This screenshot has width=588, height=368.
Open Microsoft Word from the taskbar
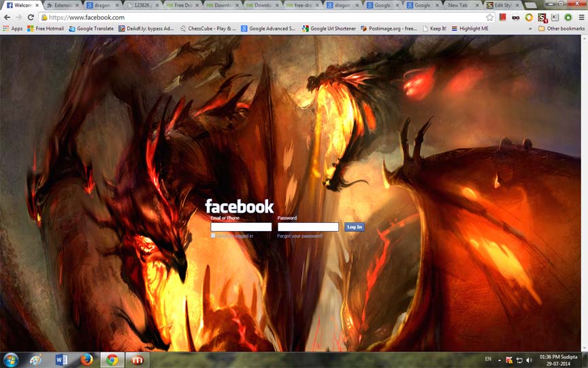(x=61, y=360)
